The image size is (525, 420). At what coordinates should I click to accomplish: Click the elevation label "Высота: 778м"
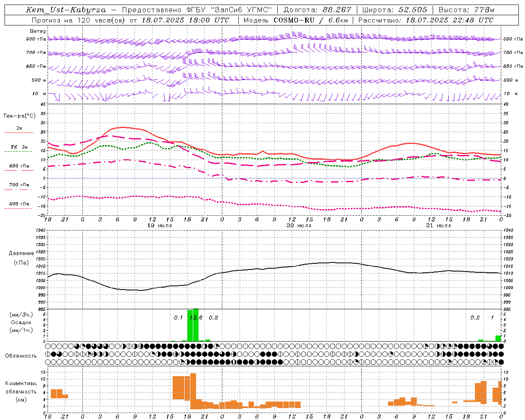pyautogui.click(x=466, y=10)
